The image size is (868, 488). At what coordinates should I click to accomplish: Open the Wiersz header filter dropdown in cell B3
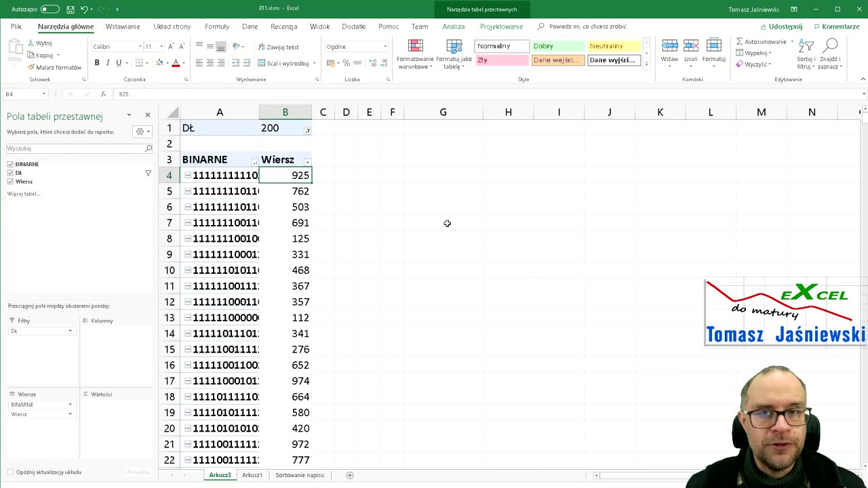[307, 162]
